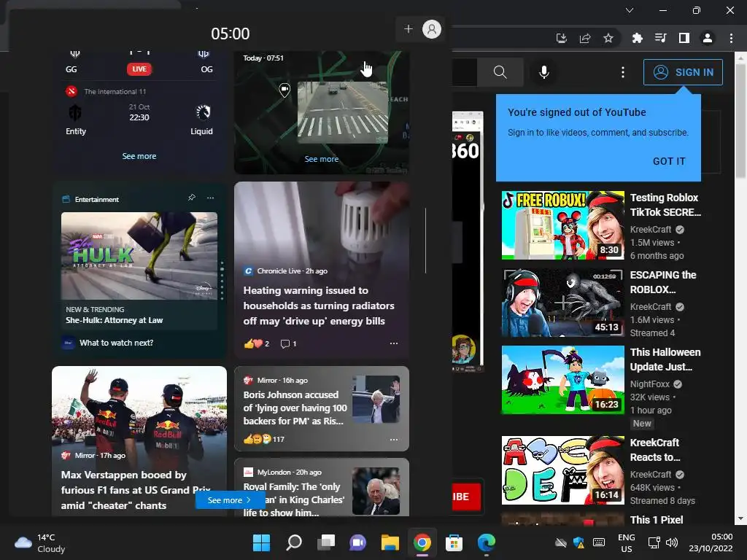Open Testing Roblox TikTok video thumbnail
This screenshot has height=560, width=747.
tap(562, 225)
